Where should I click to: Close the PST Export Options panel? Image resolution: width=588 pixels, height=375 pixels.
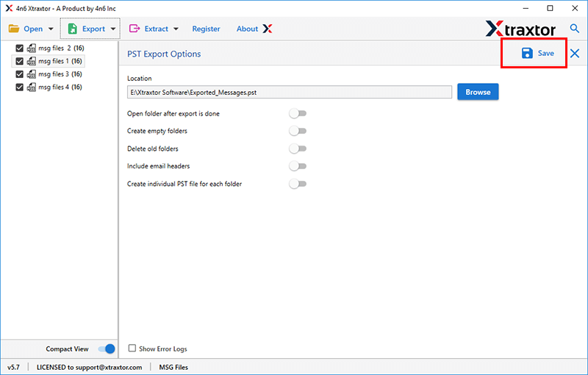click(575, 53)
